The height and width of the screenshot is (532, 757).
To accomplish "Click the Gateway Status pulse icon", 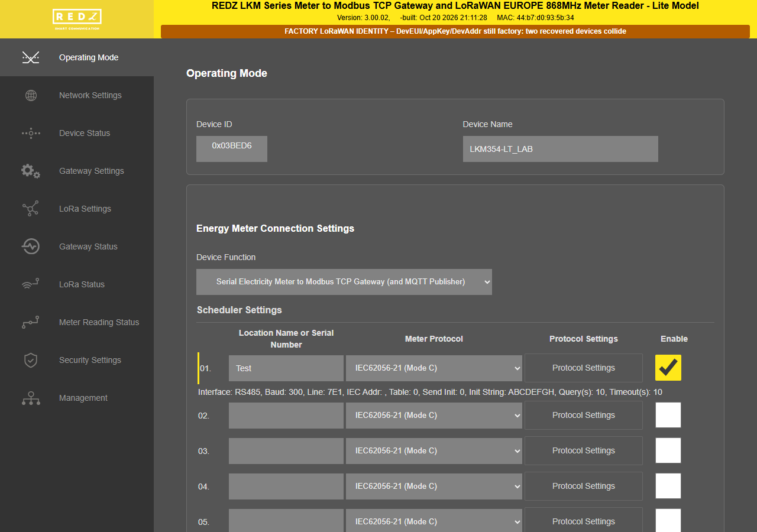I will [x=31, y=246].
